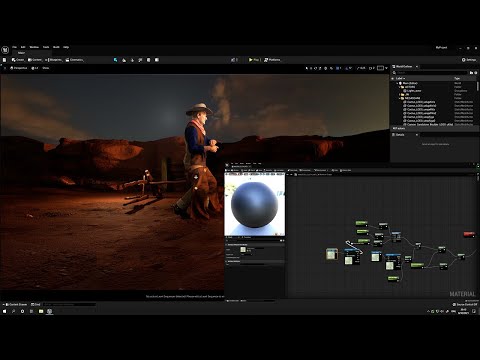Click Unreal Editor taskbar icon

pos(49,311)
